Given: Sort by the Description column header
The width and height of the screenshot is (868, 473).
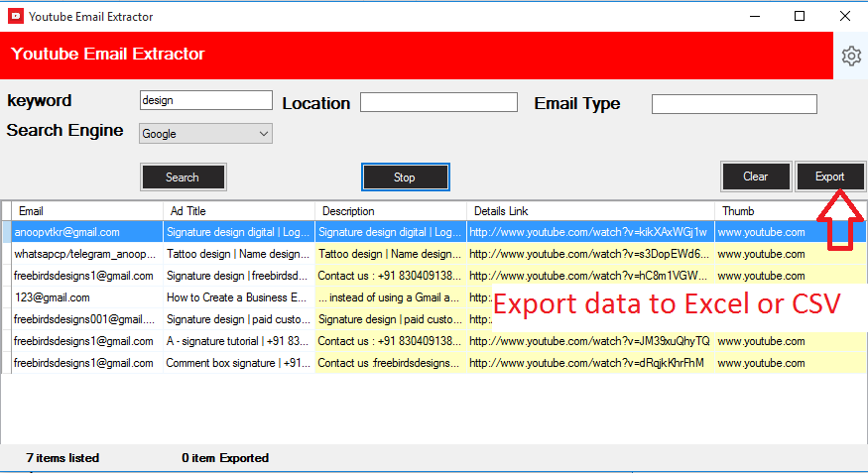Looking at the screenshot, I should click(x=390, y=211).
